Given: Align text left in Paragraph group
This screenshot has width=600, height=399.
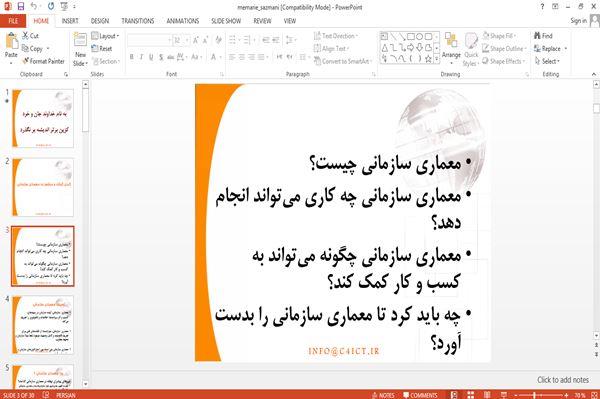Looking at the screenshot, I should tap(232, 57).
